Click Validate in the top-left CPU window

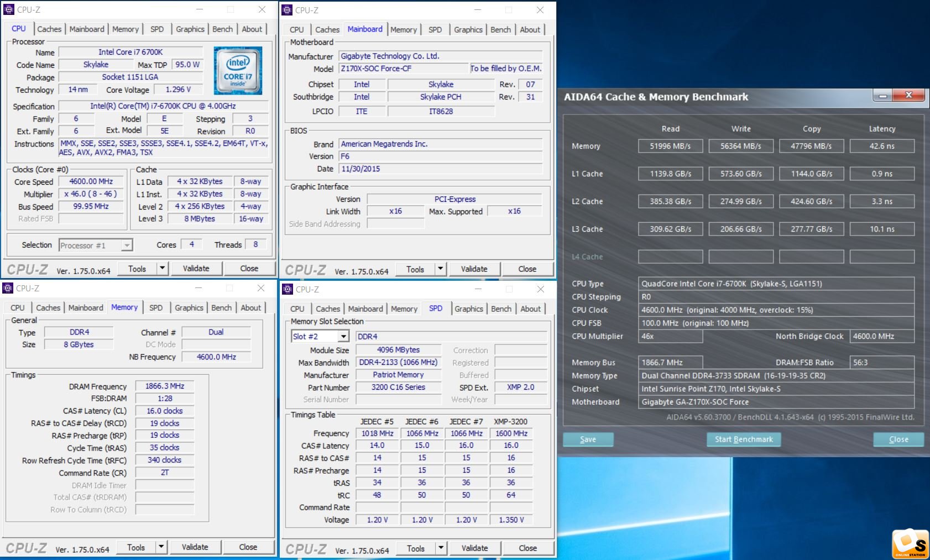pyautogui.click(x=196, y=269)
